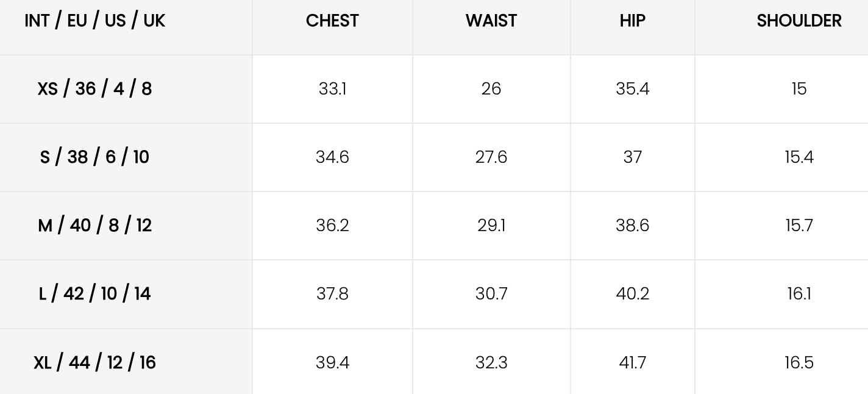Click the 26 waist value for XS
Image resolution: width=868 pixels, height=394 pixels.
[491, 89]
